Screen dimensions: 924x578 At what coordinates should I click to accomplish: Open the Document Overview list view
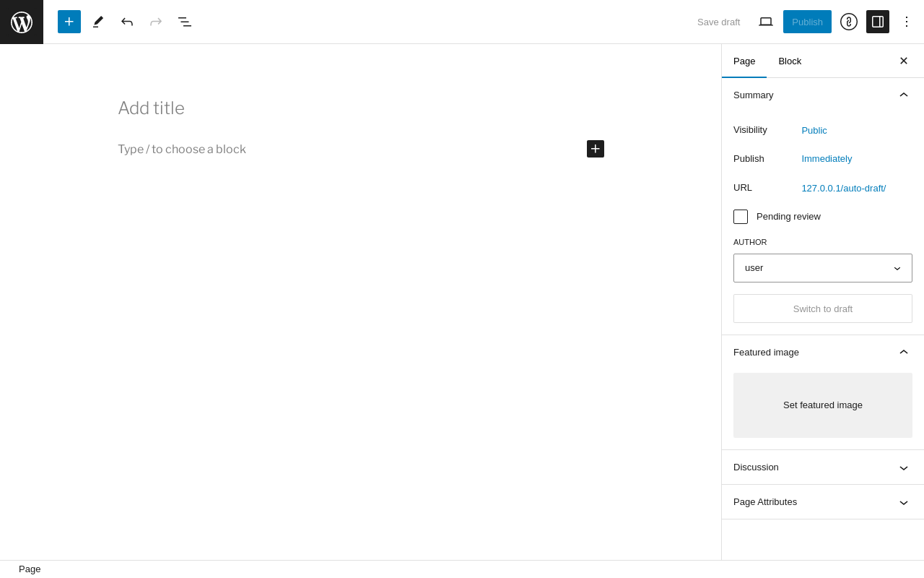(185, 22)
